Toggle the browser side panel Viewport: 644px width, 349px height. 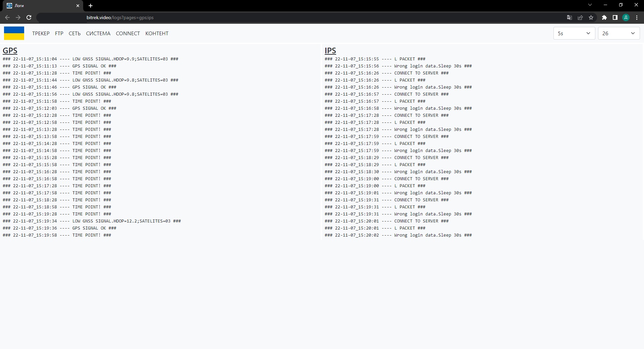(615, 17)
